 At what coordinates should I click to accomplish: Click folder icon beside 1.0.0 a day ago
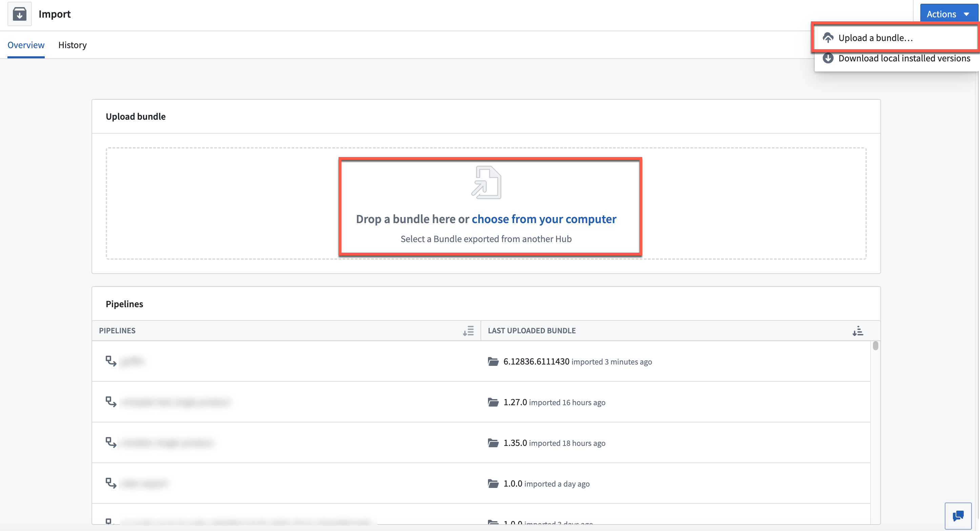click(493, 484)
